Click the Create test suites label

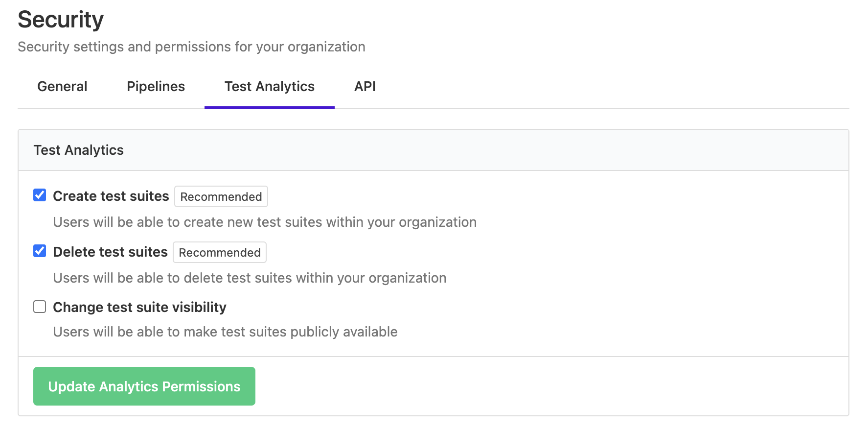[x=111, y=196]
